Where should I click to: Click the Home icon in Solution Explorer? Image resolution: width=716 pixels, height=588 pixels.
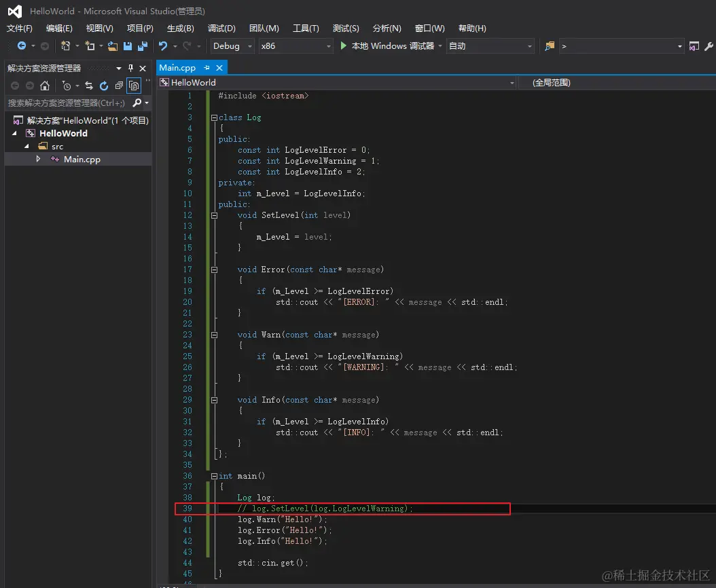click(45, 86)
